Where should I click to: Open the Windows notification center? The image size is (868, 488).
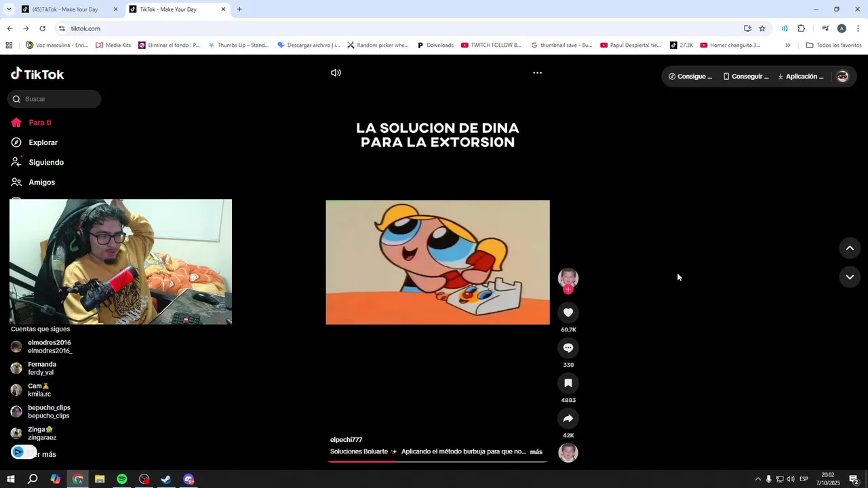(x=854, y=479)
